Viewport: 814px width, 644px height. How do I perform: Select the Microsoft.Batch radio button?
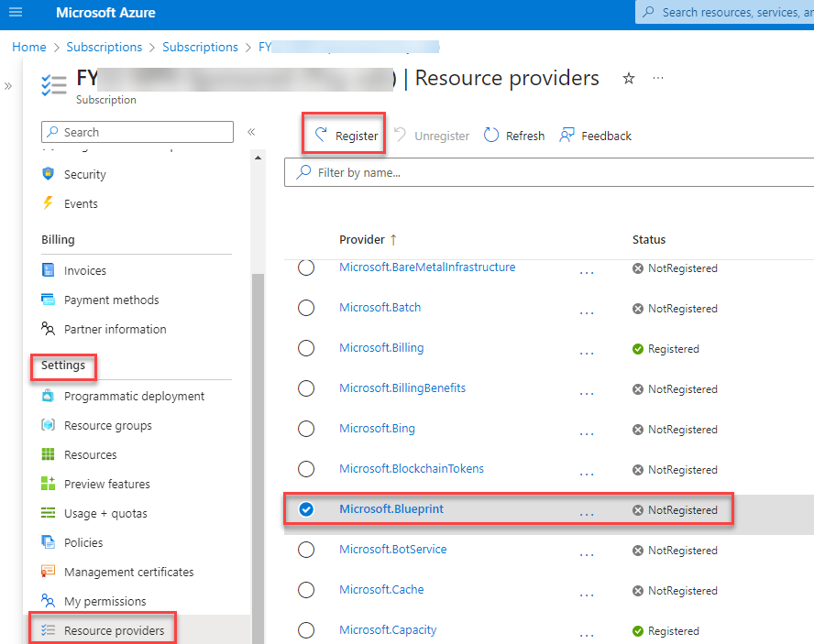pyautogui.click(x=306, y=308)
